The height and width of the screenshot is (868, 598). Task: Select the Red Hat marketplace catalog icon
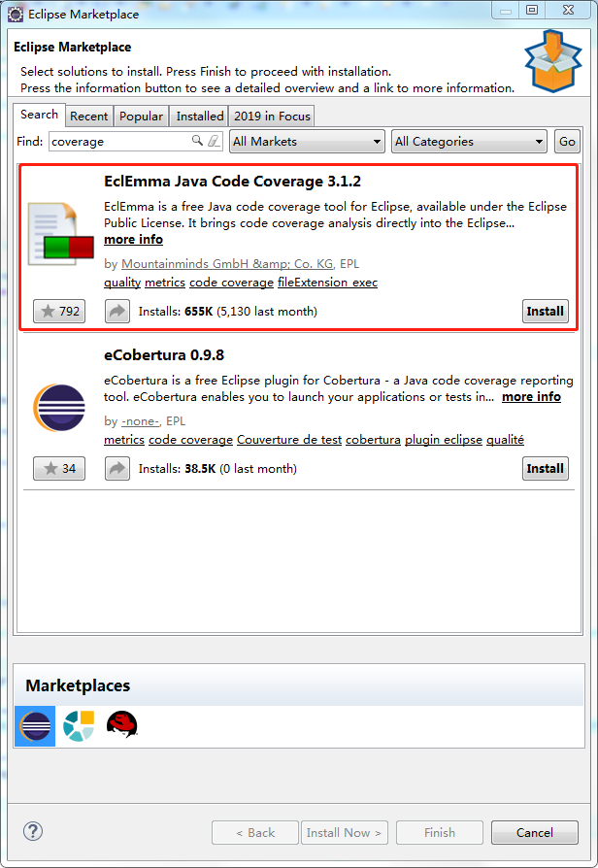pos(121,724)
